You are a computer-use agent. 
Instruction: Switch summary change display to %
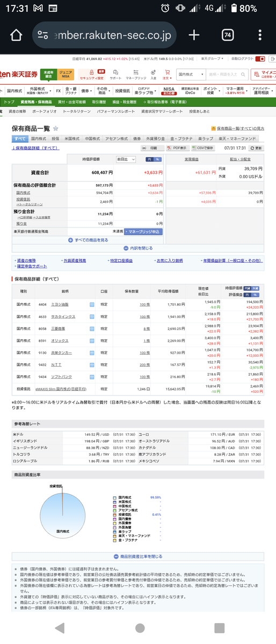[x=157, y=159]
